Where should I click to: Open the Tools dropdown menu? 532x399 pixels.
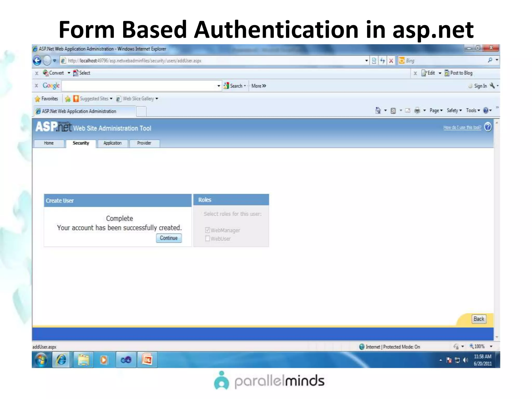[x=473, y=110]
